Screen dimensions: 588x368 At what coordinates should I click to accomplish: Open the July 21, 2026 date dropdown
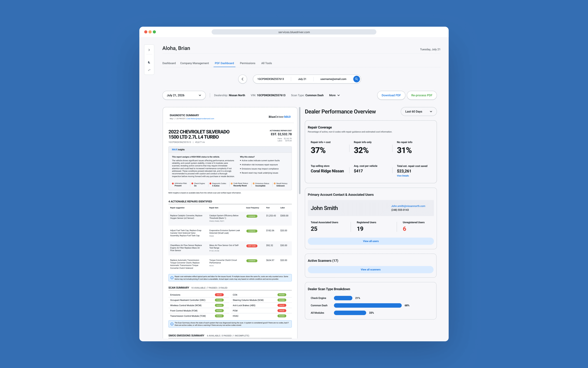point(184,95)
